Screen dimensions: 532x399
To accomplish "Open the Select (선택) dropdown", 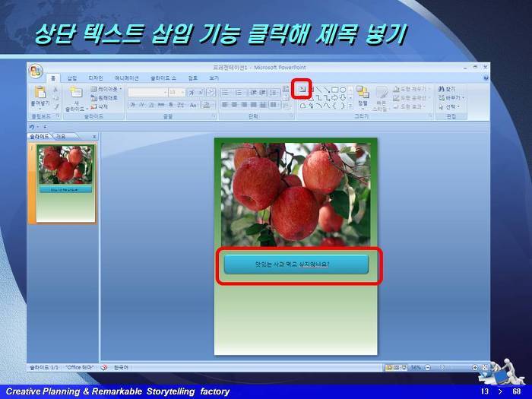I will pos(449,106).
